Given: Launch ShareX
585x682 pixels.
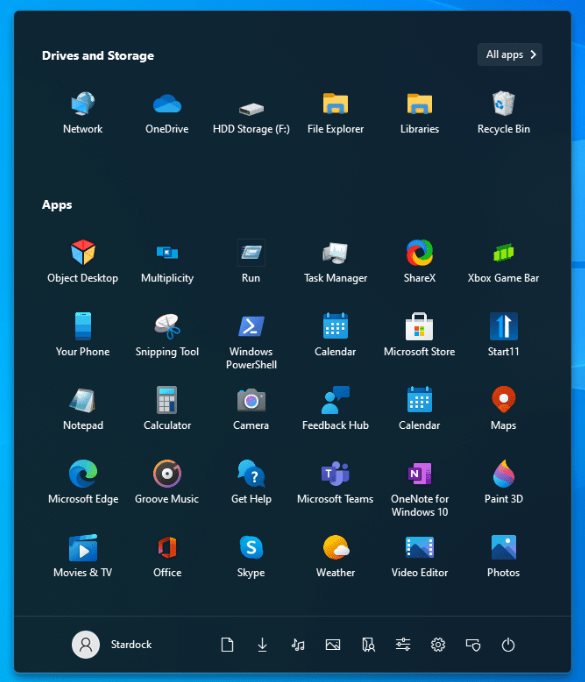Looking at the screenshot, I should (x=419, y=261).
